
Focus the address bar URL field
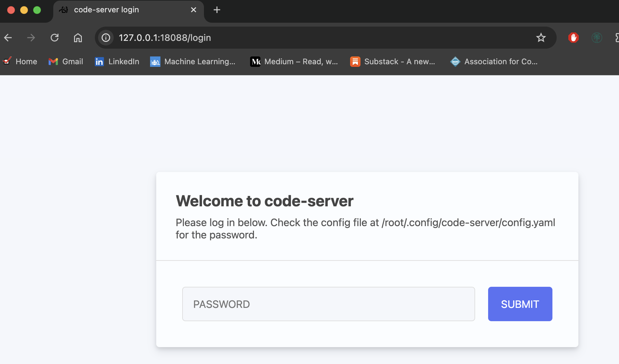pos(292,38)
